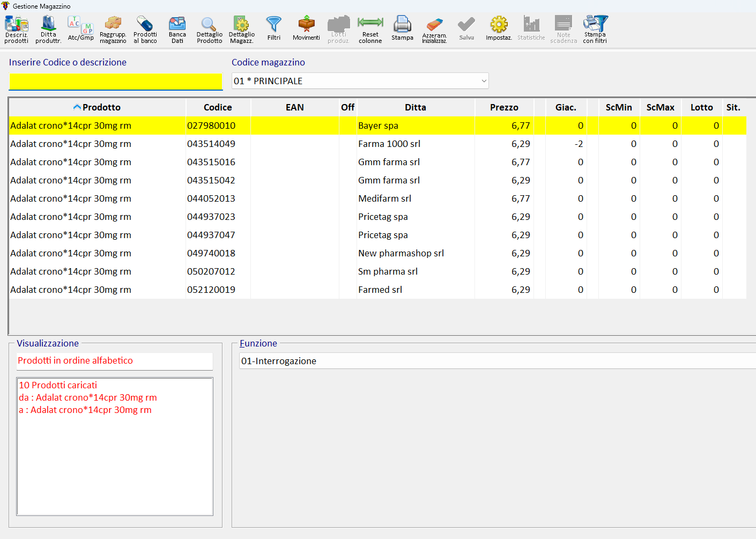Sort by the Ditta column header
This screenshot has height=539, width=756.
[416, 107]
